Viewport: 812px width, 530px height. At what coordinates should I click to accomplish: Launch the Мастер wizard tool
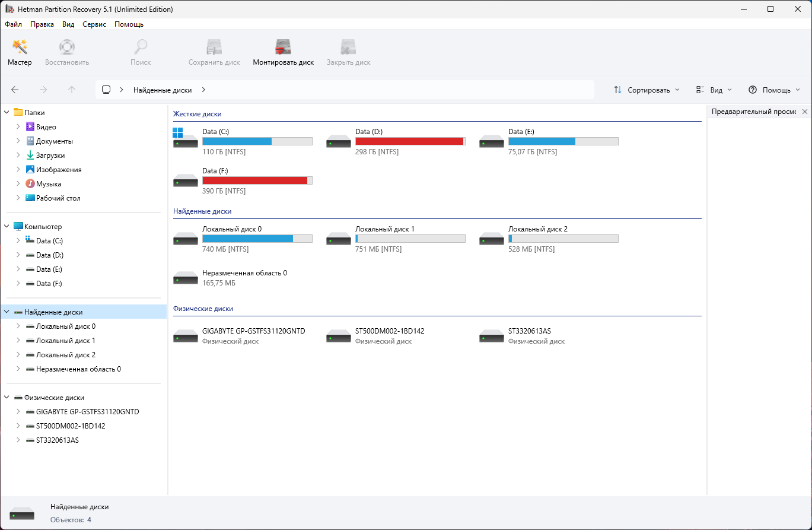tap(20, 53)
